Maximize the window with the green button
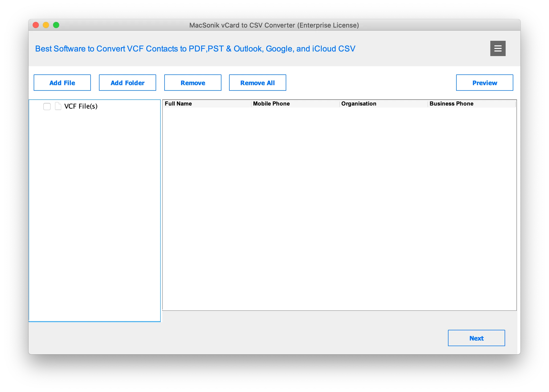This screenshot has height=392, width=549. click(x=56, y=25)
